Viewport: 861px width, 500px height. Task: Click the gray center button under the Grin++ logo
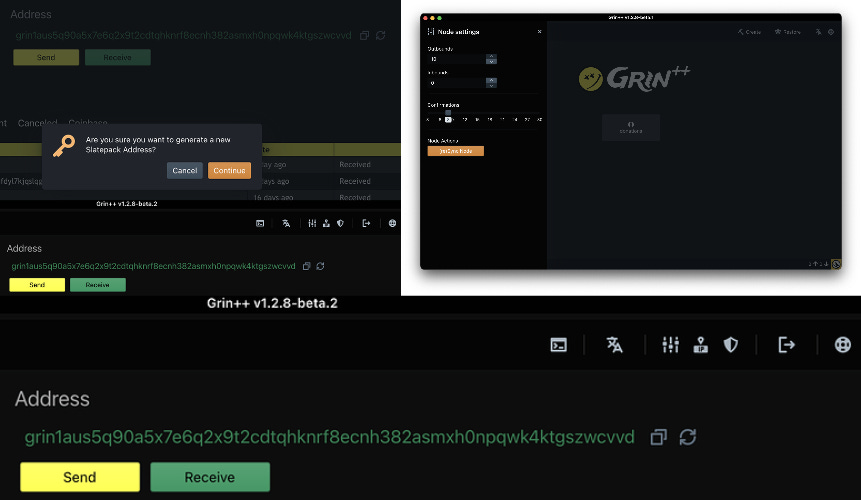[x=631, y=127]
